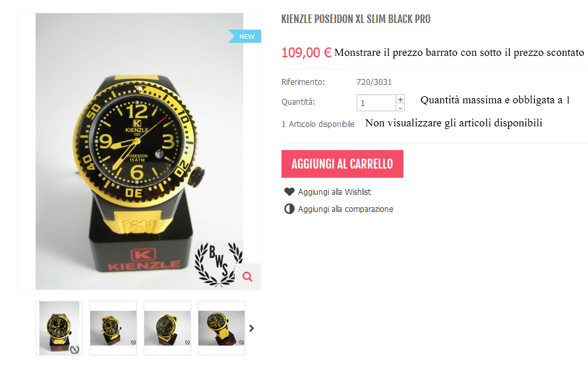Click the Kienzle Poseidon XL product title
Viewport: 588px width, 368px height.
tap(356, 19)
